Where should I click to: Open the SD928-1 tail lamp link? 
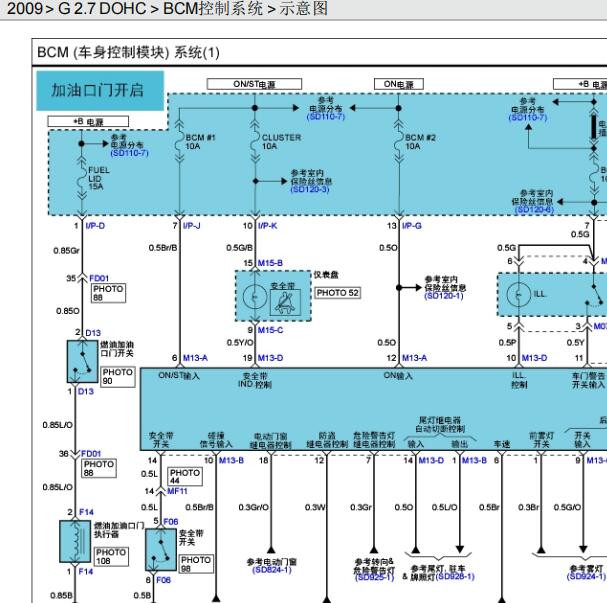[455, 577]
